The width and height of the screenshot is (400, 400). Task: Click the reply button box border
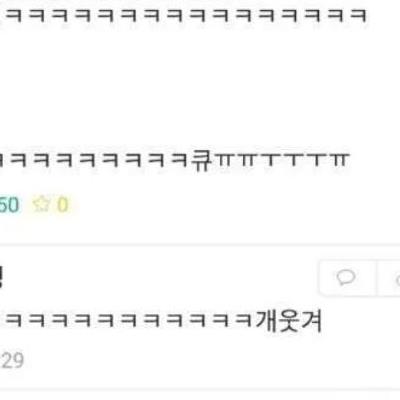click(348, 278)
